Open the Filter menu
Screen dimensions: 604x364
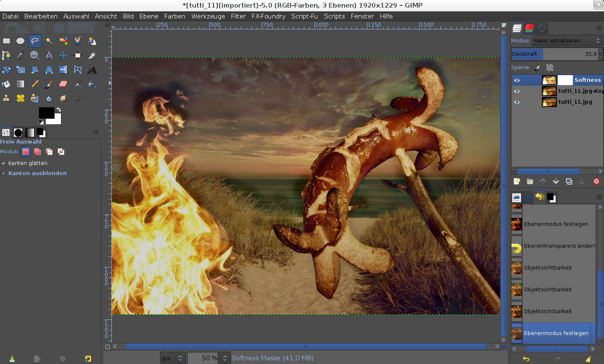pyautogui.click(x=238, y=16)
